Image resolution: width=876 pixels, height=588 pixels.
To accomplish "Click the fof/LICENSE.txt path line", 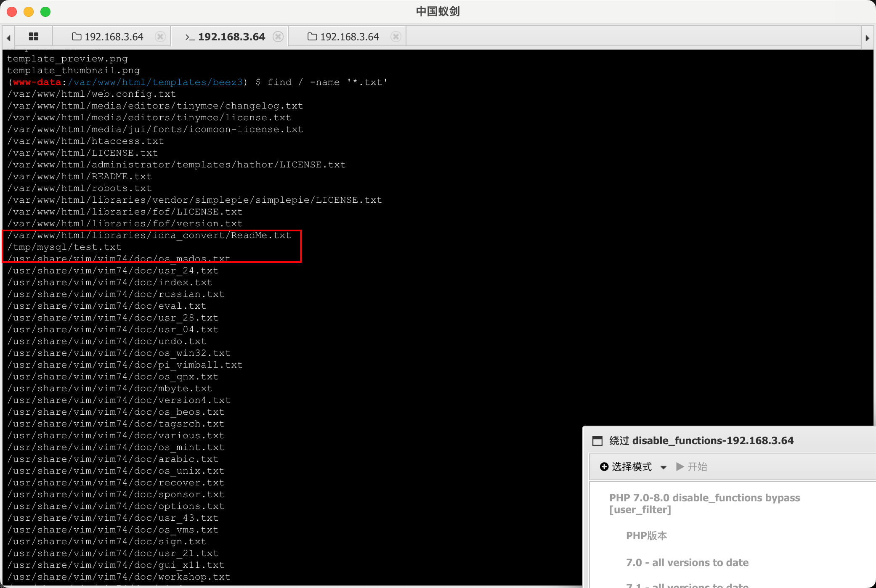I will pos(125,212).
